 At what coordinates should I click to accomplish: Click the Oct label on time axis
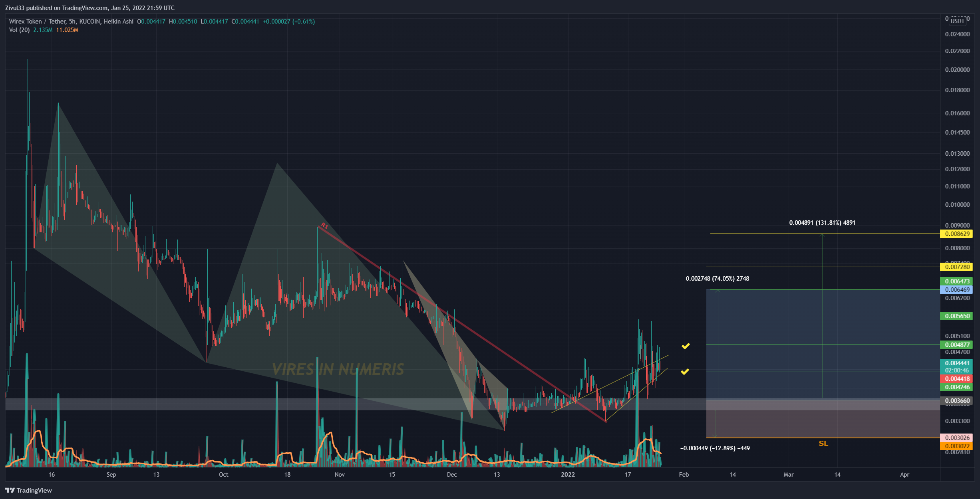click(x=224, y=475)
